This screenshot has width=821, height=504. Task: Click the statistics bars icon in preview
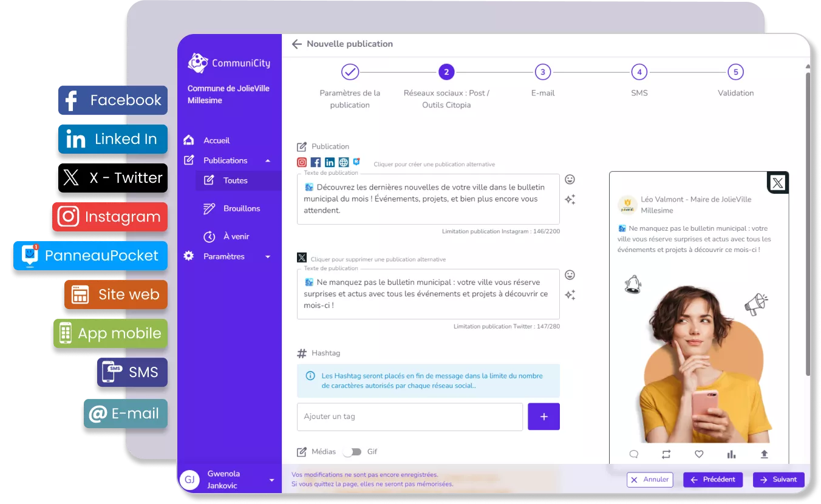tap(731, 454)
